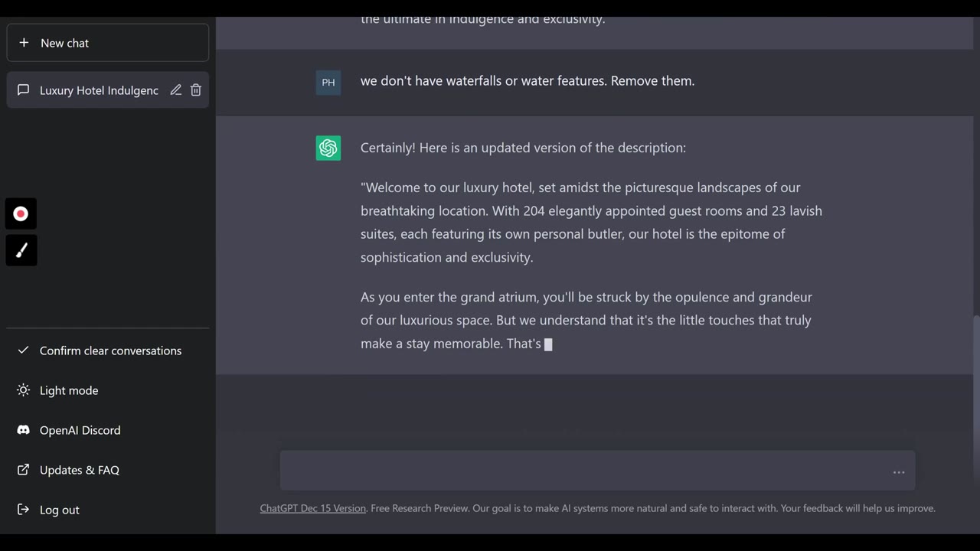
Task: Start a new chat
Action: click(64, 43)
